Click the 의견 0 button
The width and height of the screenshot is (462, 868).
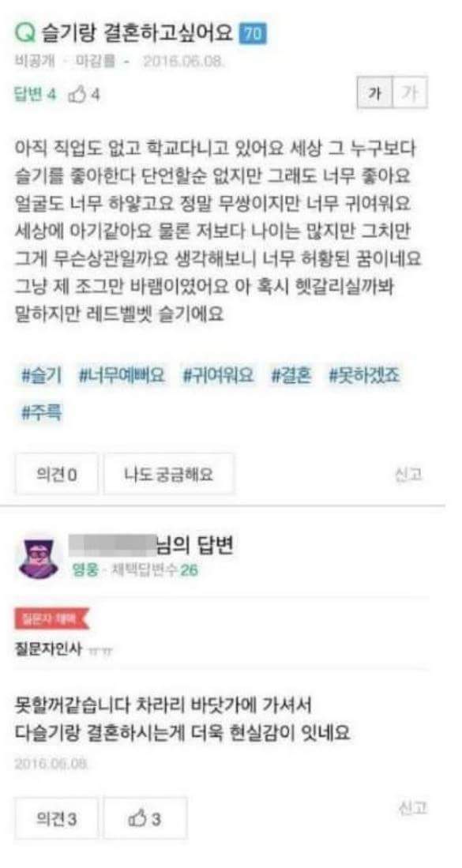pyautogui.click(x=56, y=474)
